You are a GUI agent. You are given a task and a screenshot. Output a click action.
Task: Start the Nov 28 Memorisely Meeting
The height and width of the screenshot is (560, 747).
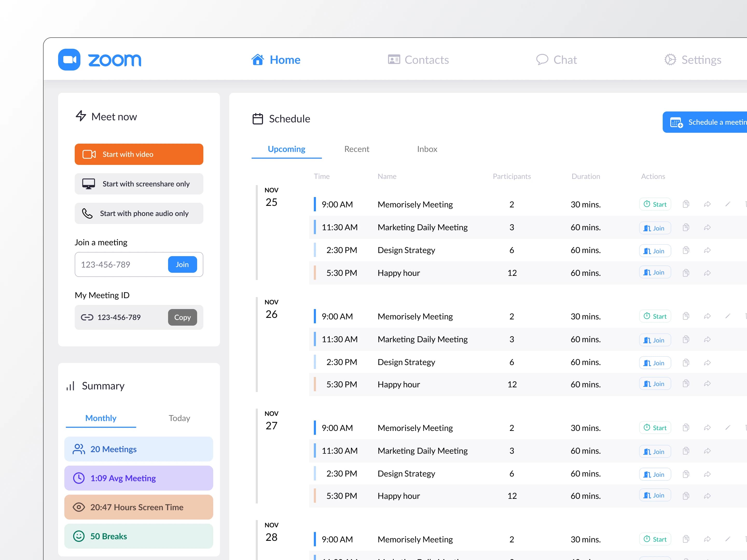pyautogui.click(x=655, y=540)
